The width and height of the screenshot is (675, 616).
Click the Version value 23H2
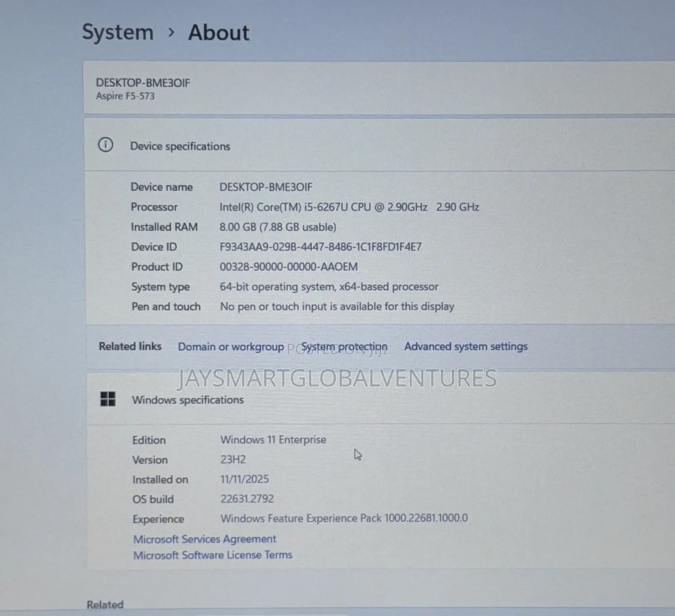tap(233, 459)
